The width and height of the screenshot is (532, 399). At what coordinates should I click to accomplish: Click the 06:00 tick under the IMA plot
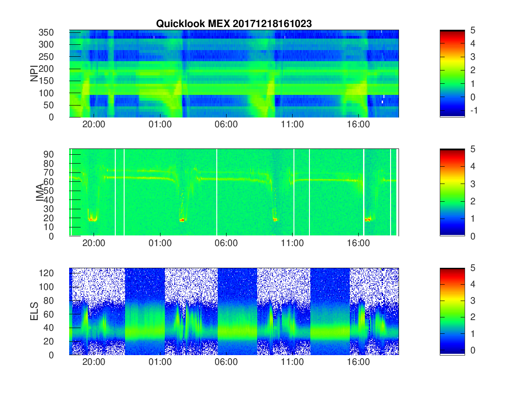click(x=226, y=243)
